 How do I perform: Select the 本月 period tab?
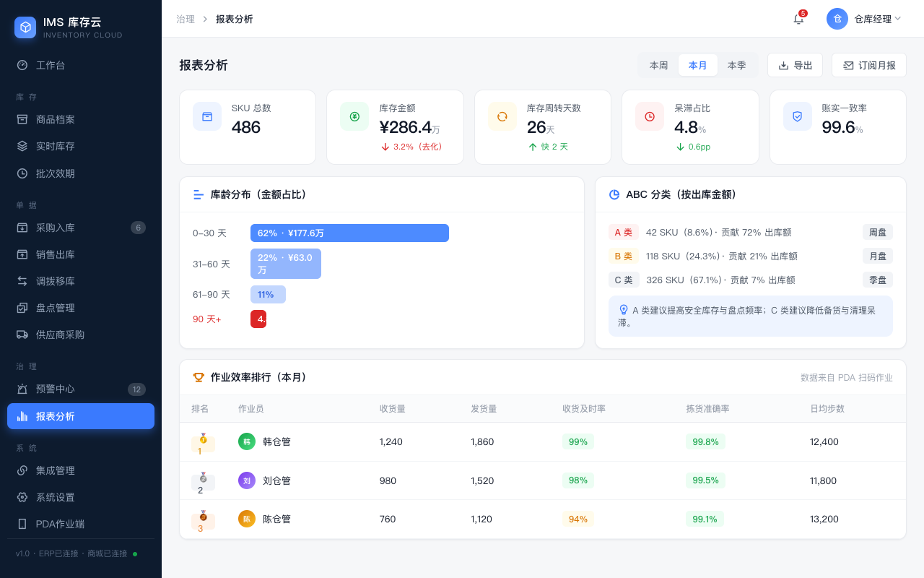(698, 65)
